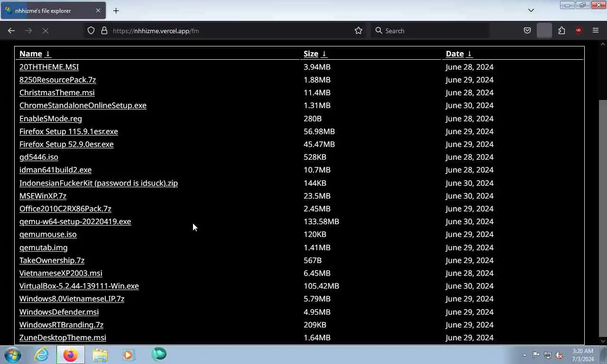Image resolution: width=607 pixels, height=364 pixels.
Task: Open Action Center flag icon
Action: coord(536,355)
